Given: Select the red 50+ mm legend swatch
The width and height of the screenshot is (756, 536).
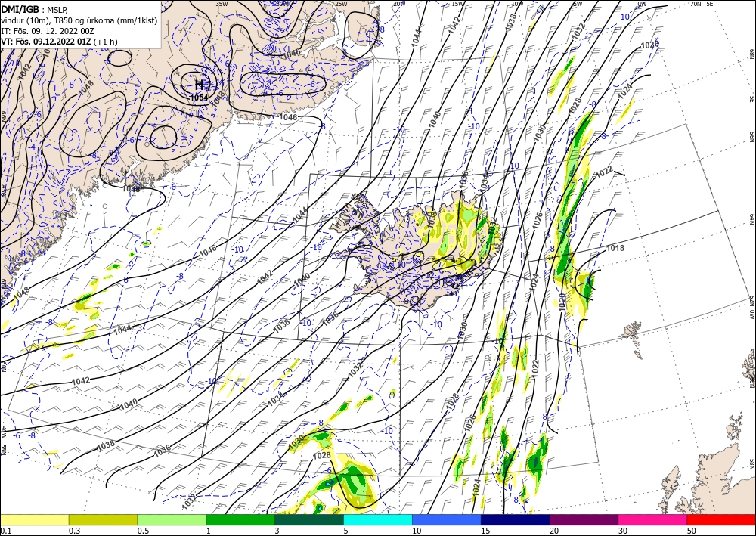Looking at the screenshot, I should 721,519.
